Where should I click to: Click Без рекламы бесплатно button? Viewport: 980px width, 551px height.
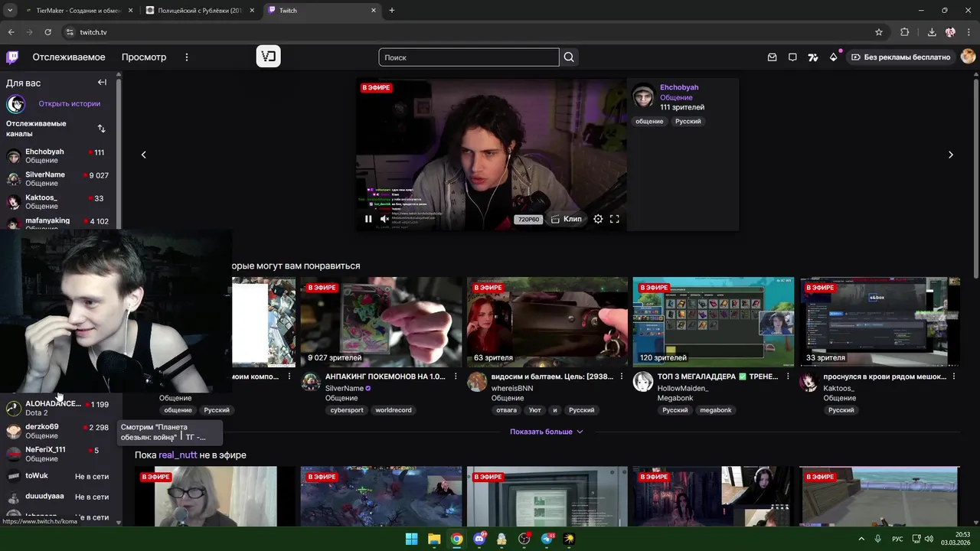(901, 57)
